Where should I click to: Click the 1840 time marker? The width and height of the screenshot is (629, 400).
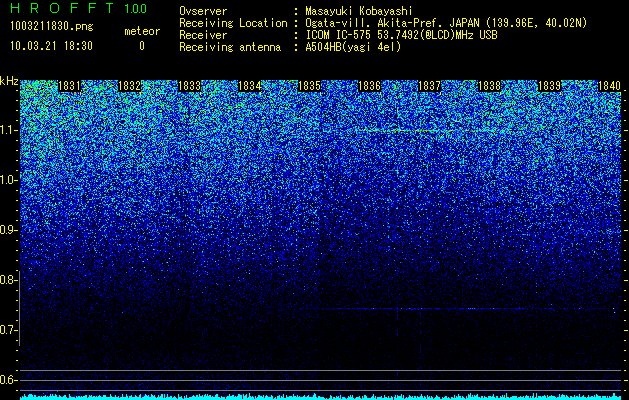[609, 86]
